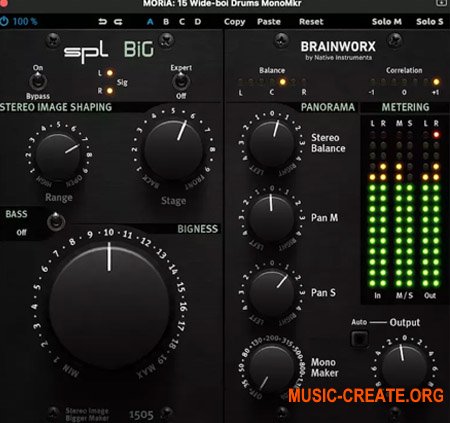
Task: Click the window title MORIA Wide-boi Drums
Action: pyautogui.click(x=222, y=4)
